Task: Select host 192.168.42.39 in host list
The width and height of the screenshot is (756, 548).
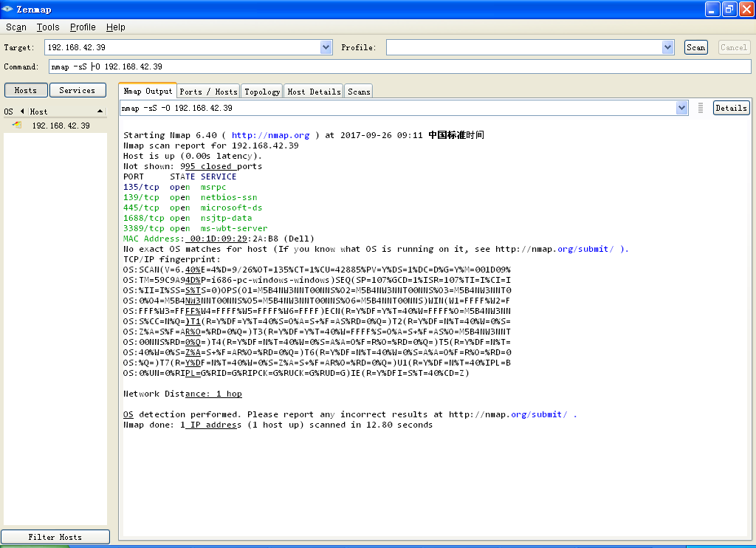Action: coord(55,126)
